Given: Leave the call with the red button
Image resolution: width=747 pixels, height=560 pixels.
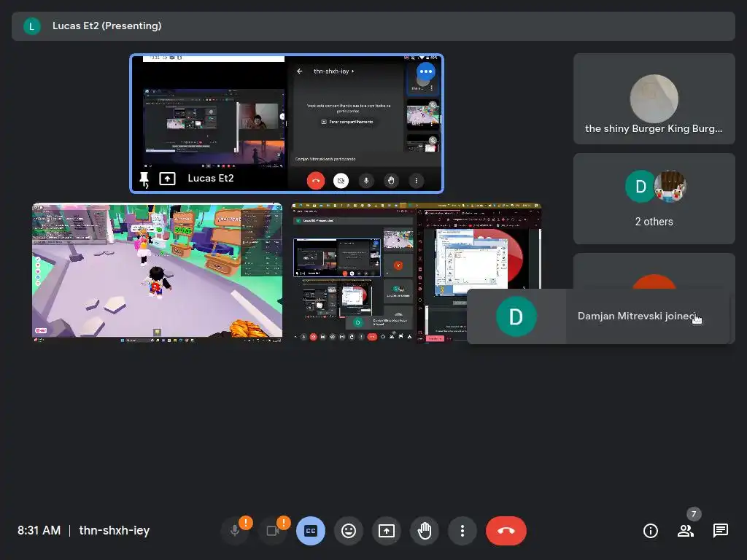Looking at the screenshot, I should 506,531.
